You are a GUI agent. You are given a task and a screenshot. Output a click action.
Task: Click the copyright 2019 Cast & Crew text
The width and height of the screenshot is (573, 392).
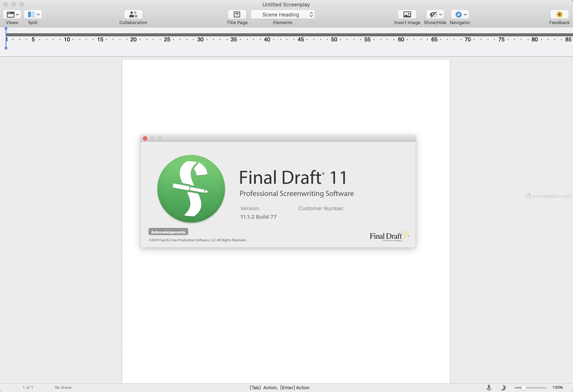(197, 240)
